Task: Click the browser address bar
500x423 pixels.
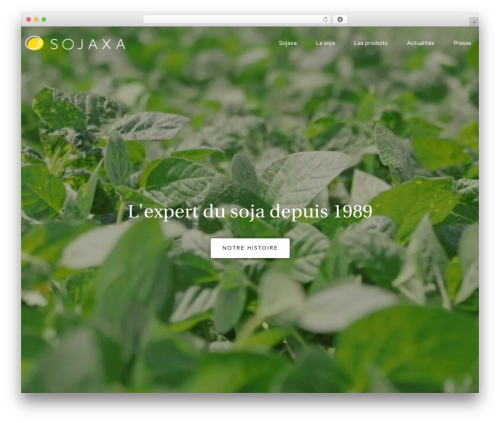Action: click(237, 20)
